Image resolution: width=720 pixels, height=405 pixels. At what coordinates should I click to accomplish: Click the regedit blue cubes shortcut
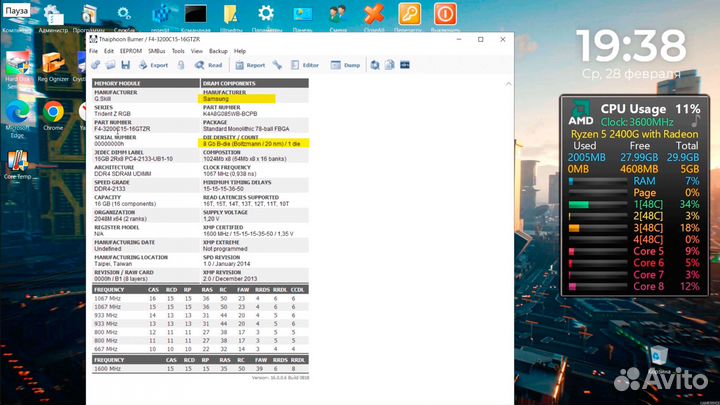pyautogui.click(x=160, y=18)
